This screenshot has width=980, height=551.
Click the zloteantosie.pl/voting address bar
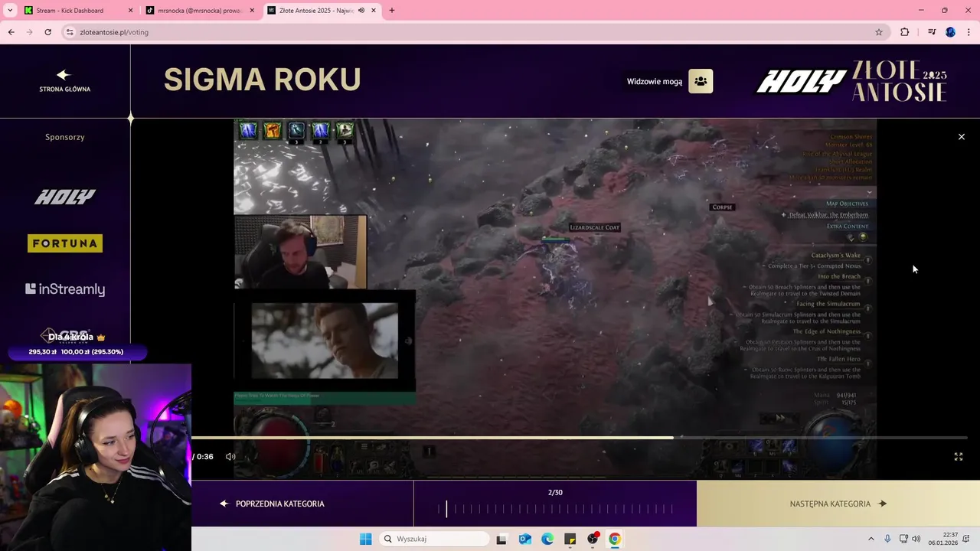475,32
